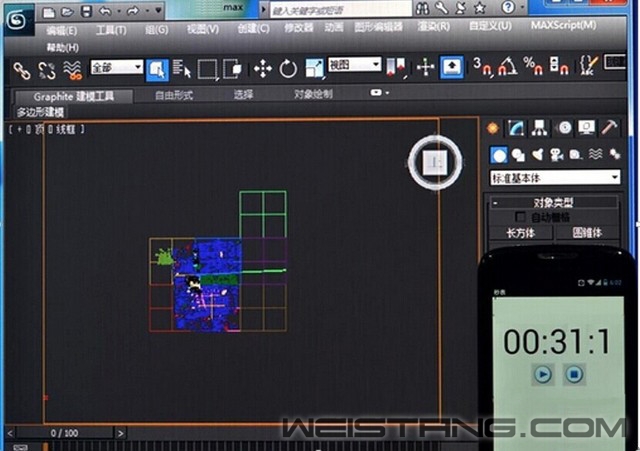
Task: Select the Link tool in main toolbar
Action: [x=21, y=68]
